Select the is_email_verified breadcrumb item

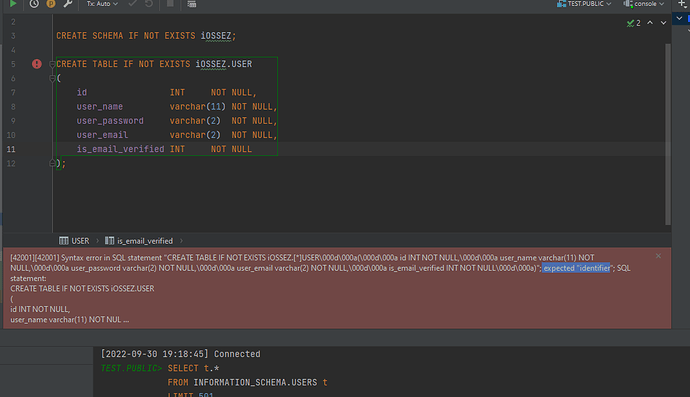(x=139, y=241)
